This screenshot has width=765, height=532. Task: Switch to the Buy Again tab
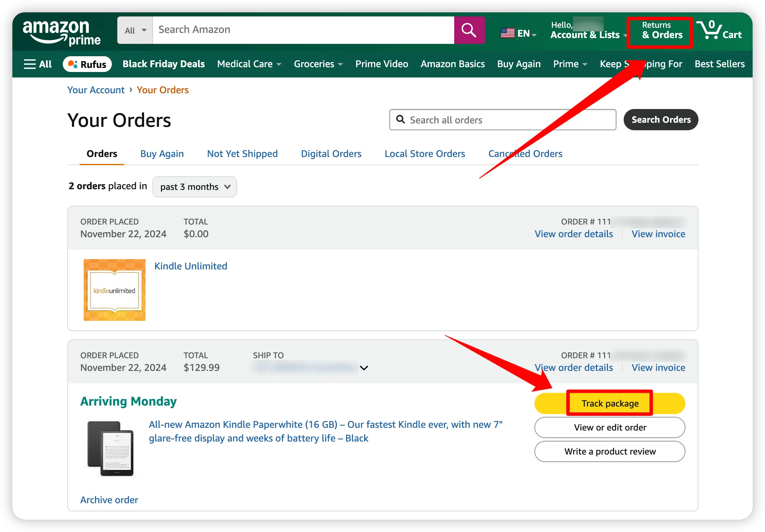pos(162,154)
